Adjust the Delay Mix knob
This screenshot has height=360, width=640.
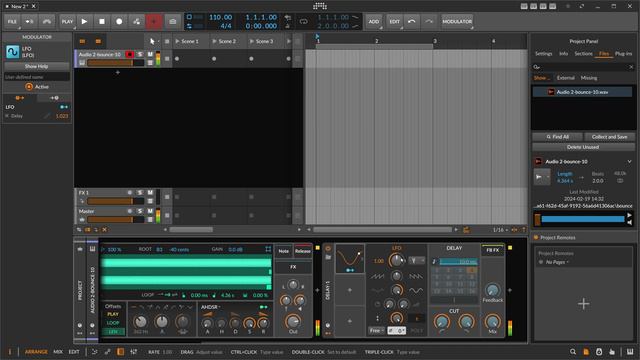pyautogui.click(x=493, y=321)
